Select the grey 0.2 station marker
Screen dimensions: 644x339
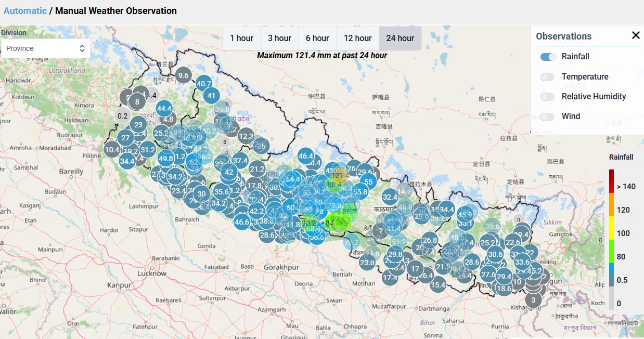click(x=123, y=115)
